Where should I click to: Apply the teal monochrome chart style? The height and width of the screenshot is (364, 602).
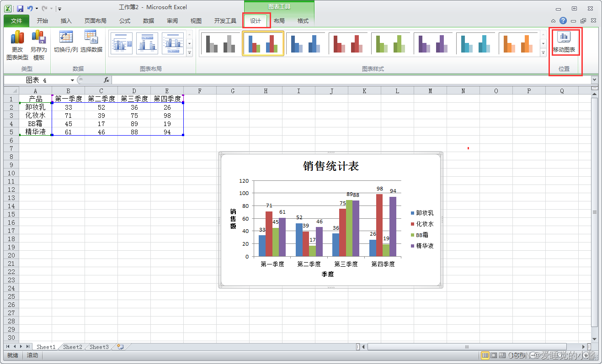(x=475, y=43)
